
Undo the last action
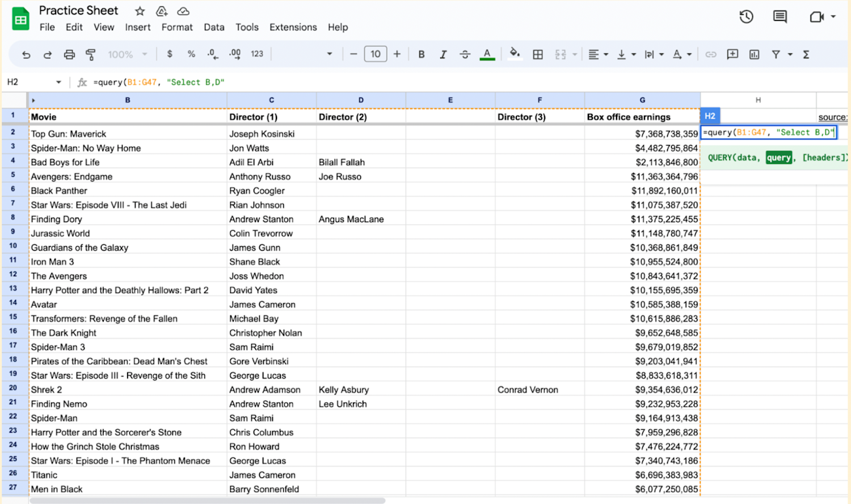coord(26,54)
